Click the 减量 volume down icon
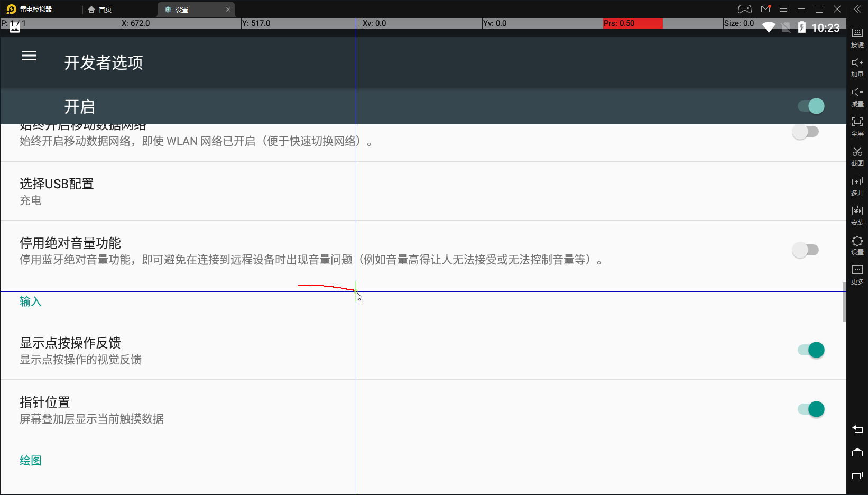 (857, 96)
